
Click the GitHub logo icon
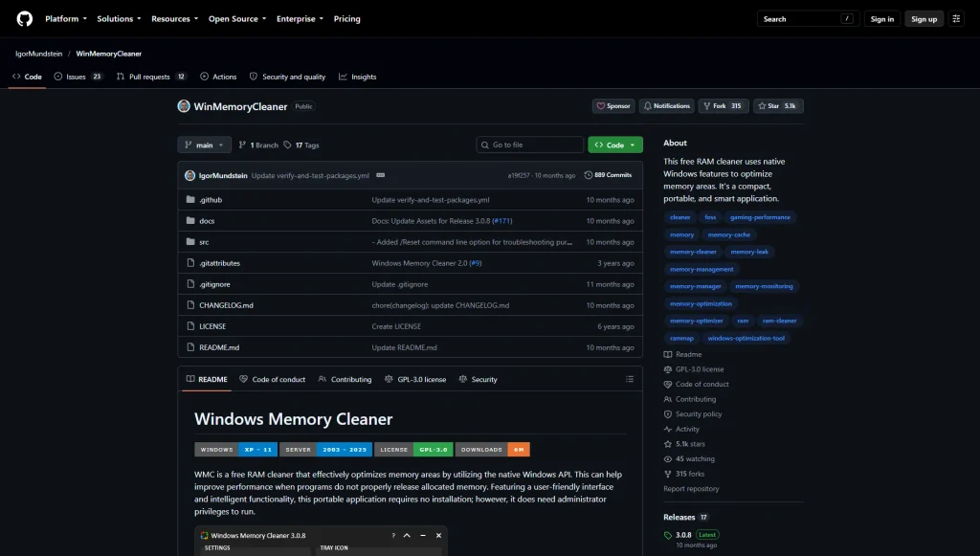24,19
